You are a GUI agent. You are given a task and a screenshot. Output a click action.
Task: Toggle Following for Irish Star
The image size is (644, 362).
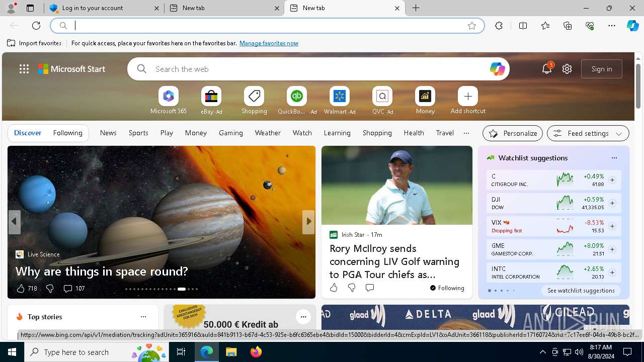click(x=447, y=288)
